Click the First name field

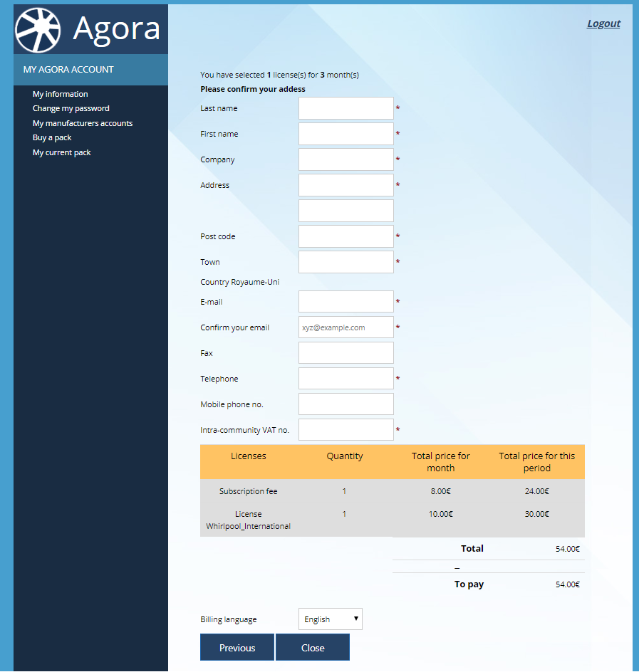[346, 134]
